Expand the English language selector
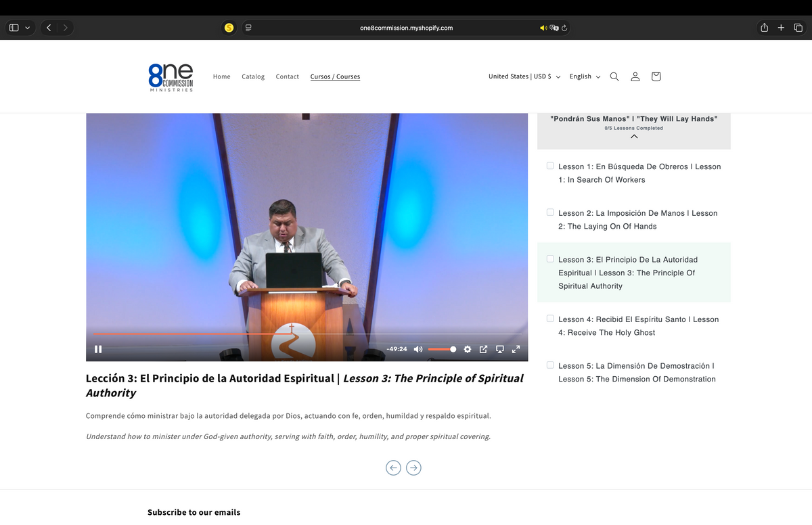The image size is (812, 525). 585,76
